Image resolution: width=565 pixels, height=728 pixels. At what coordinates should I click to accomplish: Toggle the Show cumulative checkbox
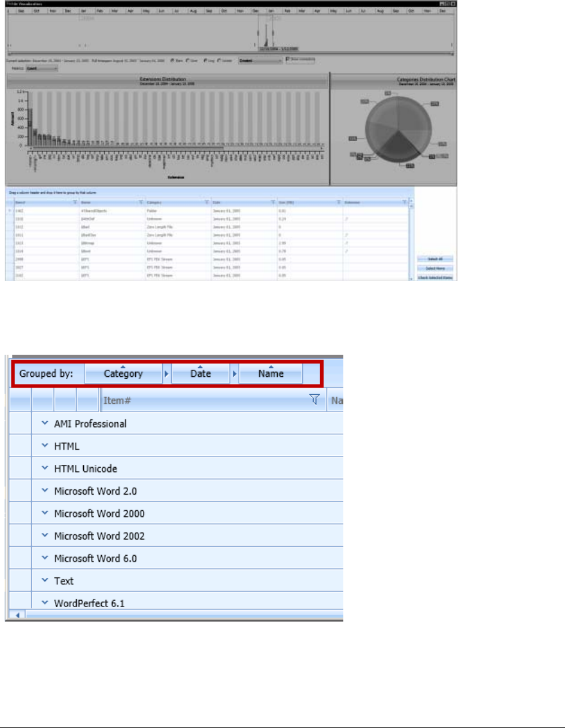288,59
